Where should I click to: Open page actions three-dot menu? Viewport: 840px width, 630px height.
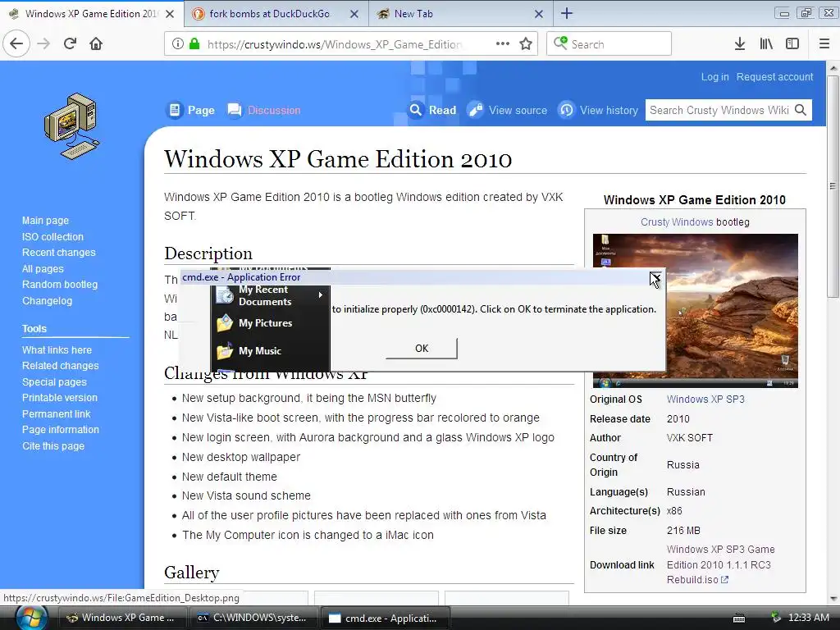503,43
